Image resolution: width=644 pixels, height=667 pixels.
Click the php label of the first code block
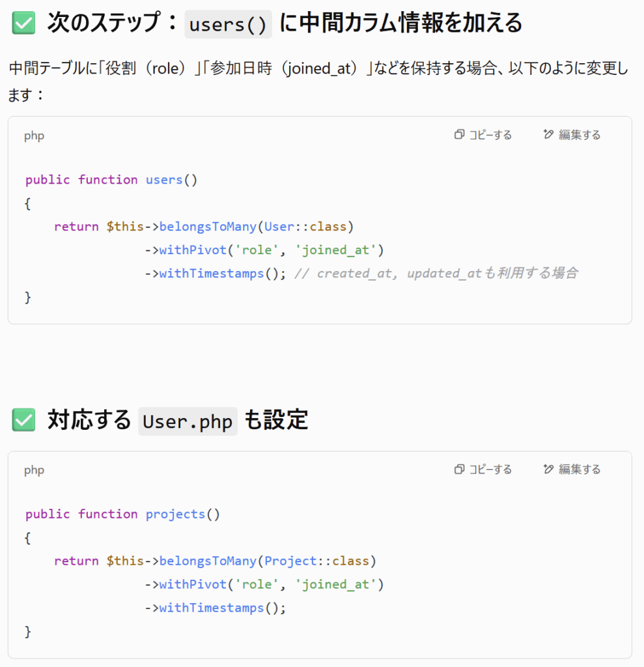[x=34, y=135]
